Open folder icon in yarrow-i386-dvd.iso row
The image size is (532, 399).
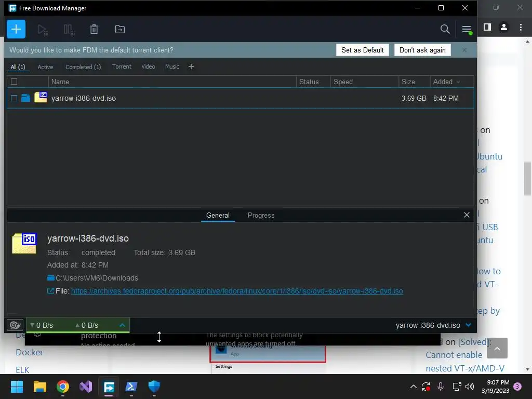[26, 98]
